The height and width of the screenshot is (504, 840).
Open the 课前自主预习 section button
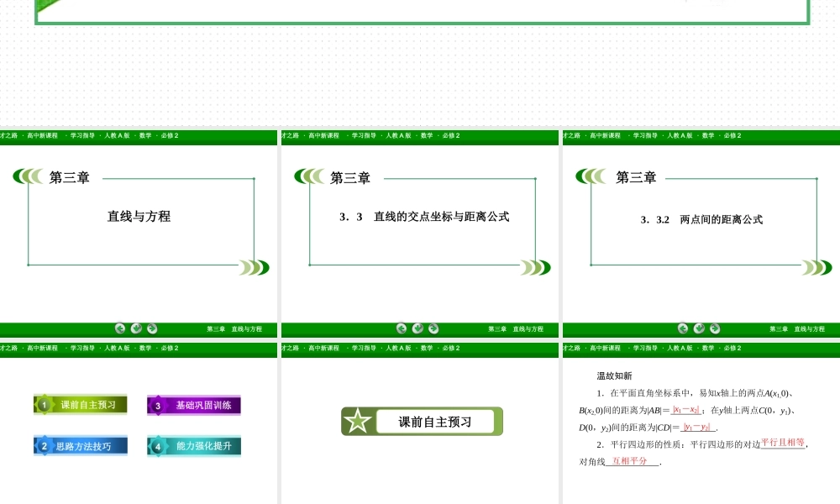pyautogui.click(x=80, y=404)
